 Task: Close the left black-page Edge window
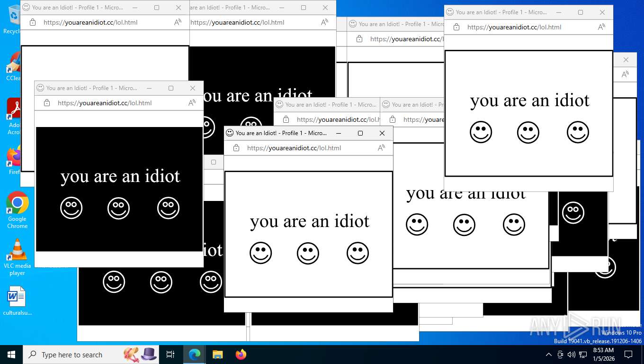(x=193, y=88)
